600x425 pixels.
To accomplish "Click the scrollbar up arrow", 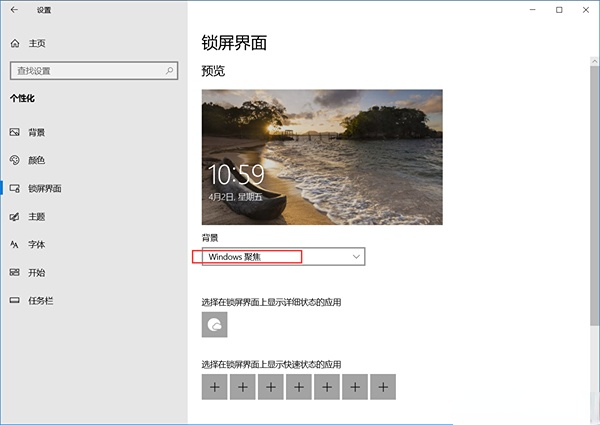I will point(594,61).
